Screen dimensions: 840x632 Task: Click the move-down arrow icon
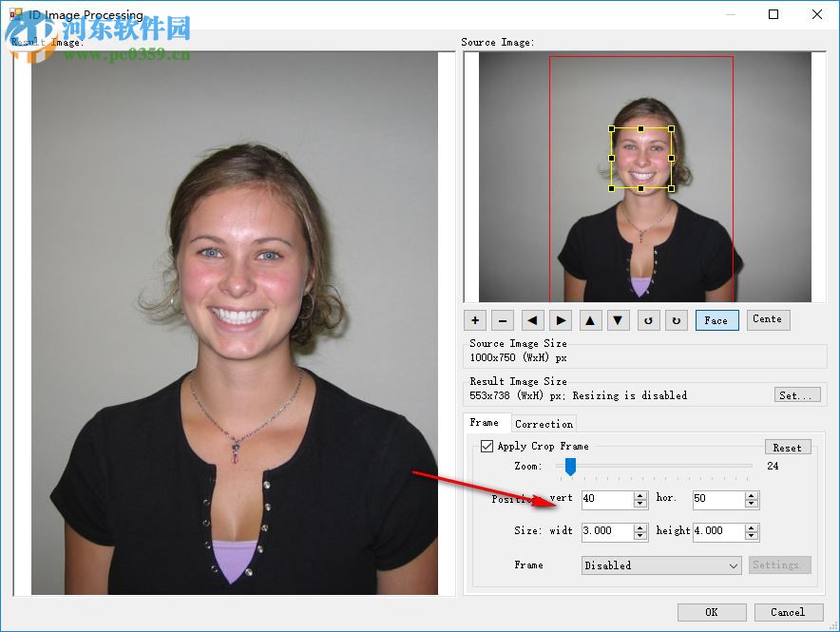coord(619,320)
